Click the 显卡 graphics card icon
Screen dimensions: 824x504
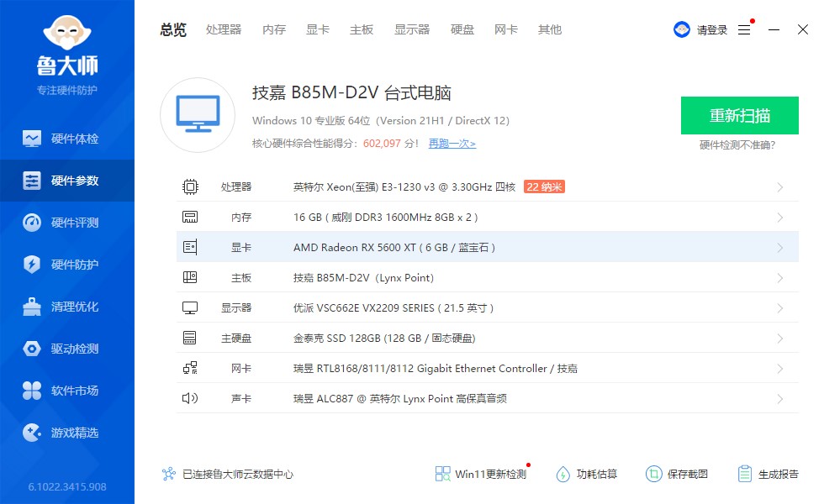pyautogui.click(x=190, y=247)
